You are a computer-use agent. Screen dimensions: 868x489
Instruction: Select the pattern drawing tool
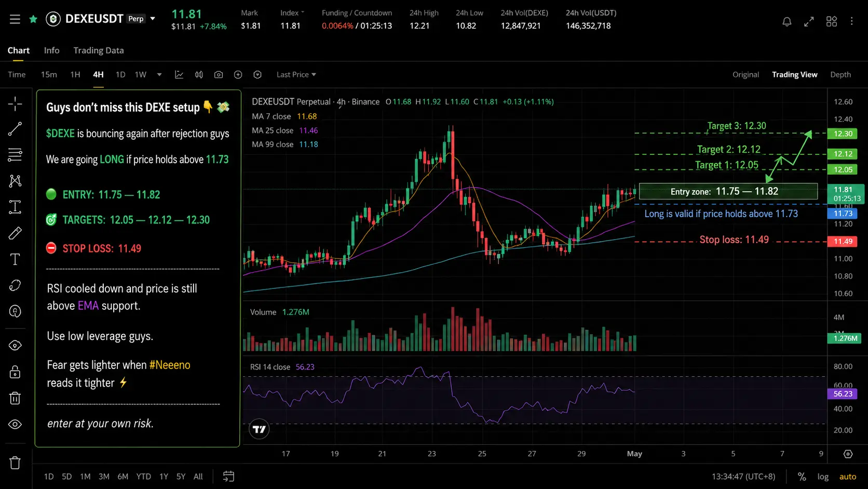(15, 181)
